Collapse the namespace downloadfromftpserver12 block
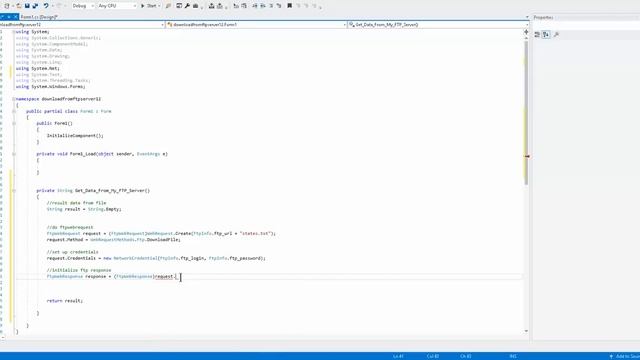Viewport: 640px width, 360px height. click(x=14, y=99)
